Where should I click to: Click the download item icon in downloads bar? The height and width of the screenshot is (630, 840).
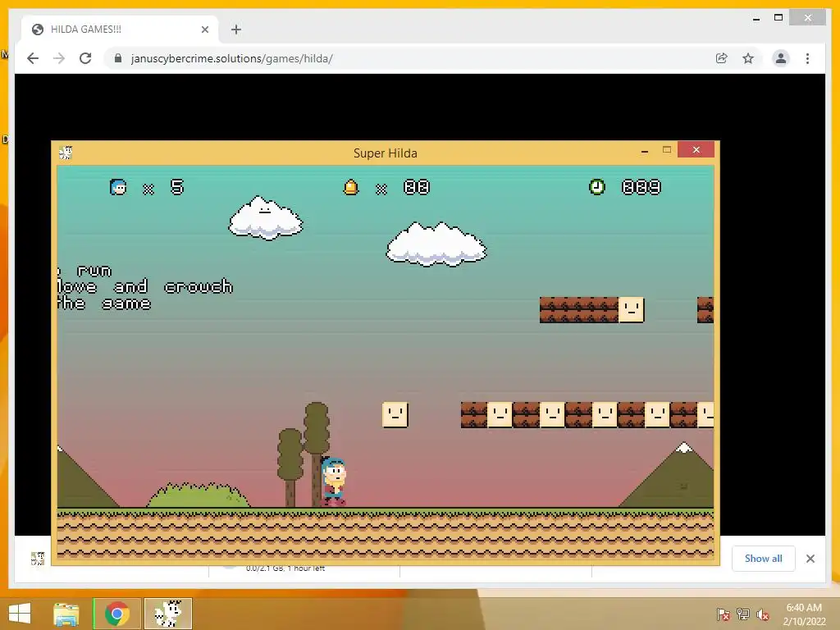pos(38,558)
